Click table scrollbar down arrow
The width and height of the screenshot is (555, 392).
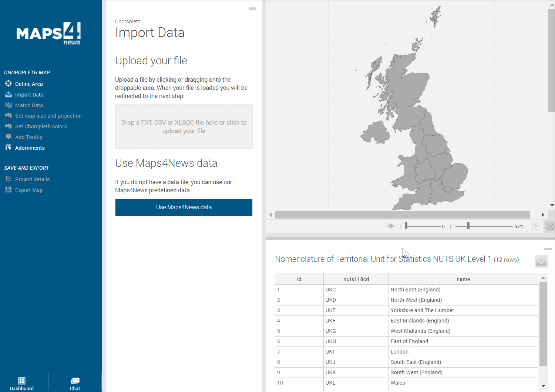tap(543, 386)
